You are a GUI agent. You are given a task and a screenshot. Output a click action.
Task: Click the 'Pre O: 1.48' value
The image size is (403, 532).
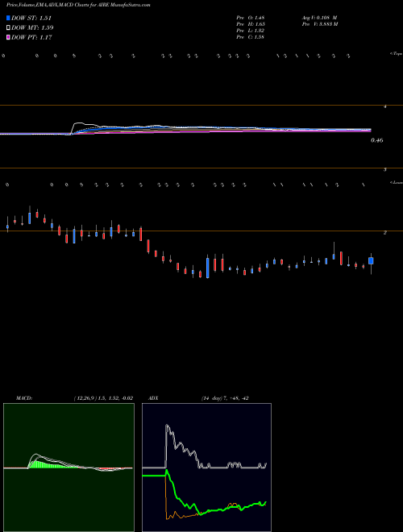pos(251,18)
